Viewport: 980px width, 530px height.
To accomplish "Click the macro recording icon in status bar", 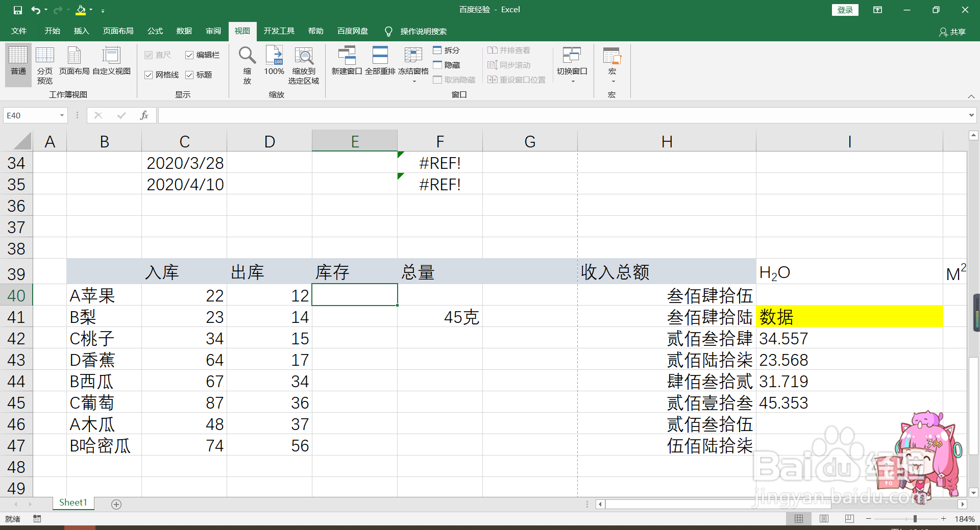I will (x=37, y=519).
